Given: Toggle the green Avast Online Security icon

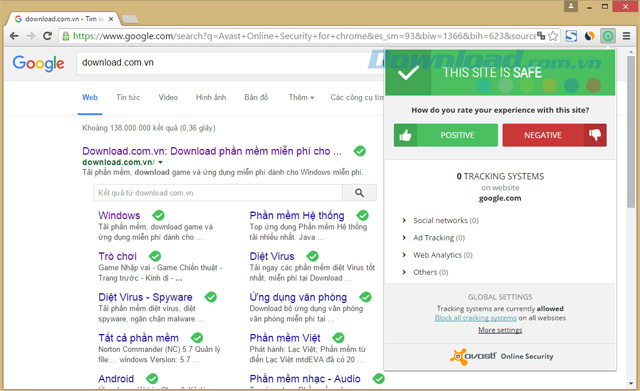Looking at the screenshot, I should point(608,36).
